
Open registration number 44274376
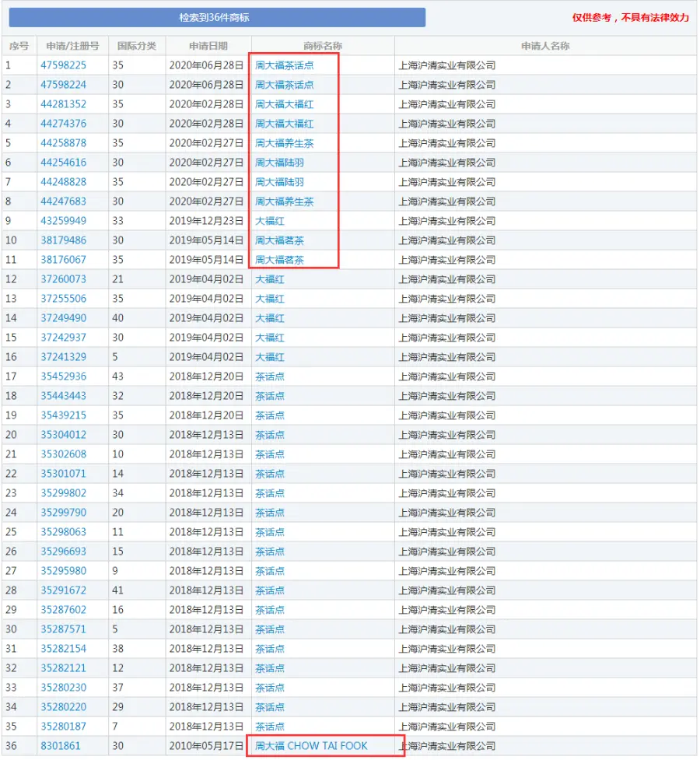[64, 124]
